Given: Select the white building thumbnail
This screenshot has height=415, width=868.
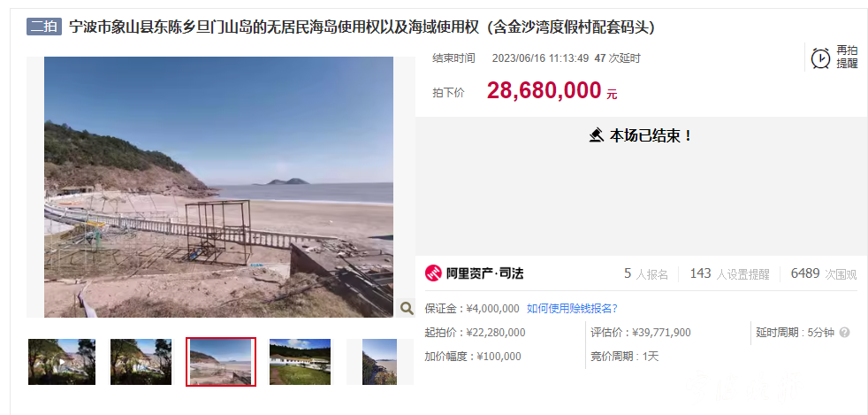Looking at the screenshot, I should tap(300, 362).
